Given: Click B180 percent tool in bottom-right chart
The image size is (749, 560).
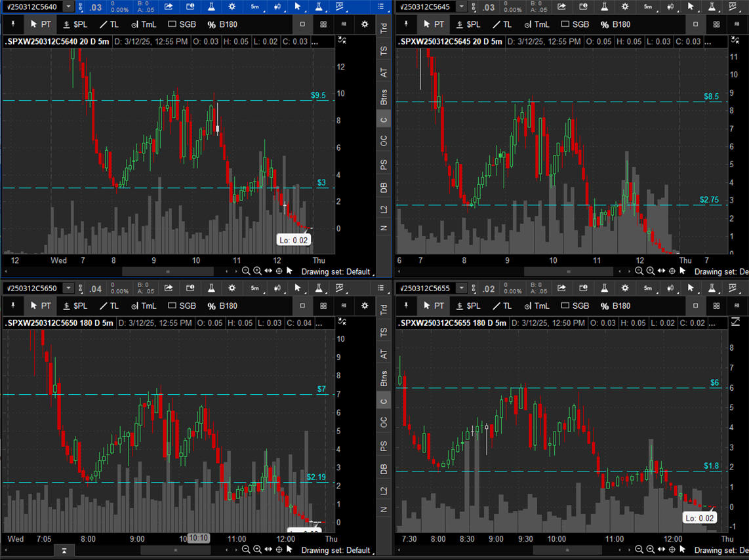Looking at the screenshot, I should pos(615,306).
